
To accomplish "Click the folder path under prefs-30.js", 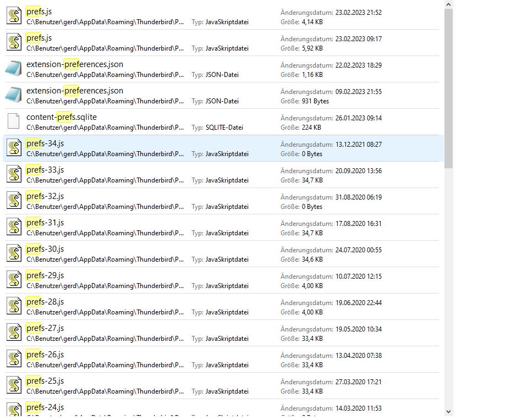I will click(105, 259).
